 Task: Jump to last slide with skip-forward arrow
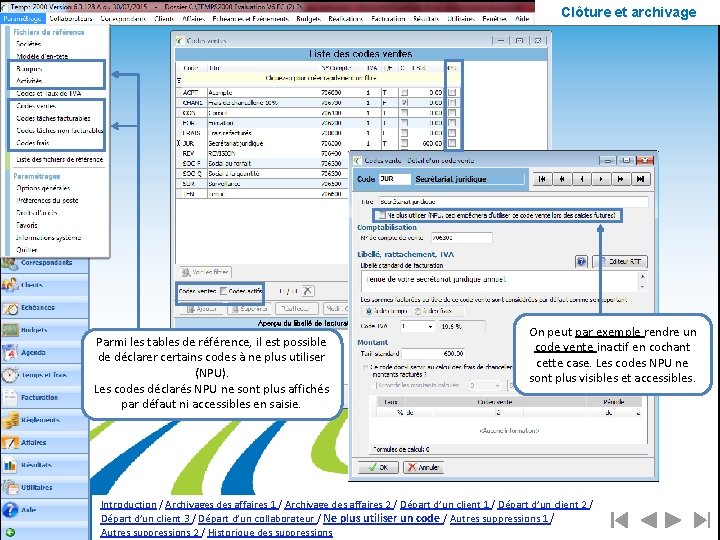(x=702, y=520)
